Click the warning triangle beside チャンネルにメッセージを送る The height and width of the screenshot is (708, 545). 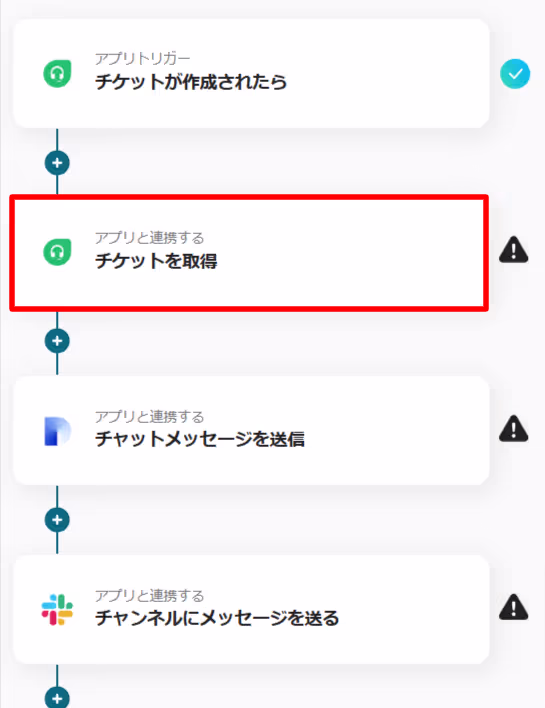(x=514, y=607)
